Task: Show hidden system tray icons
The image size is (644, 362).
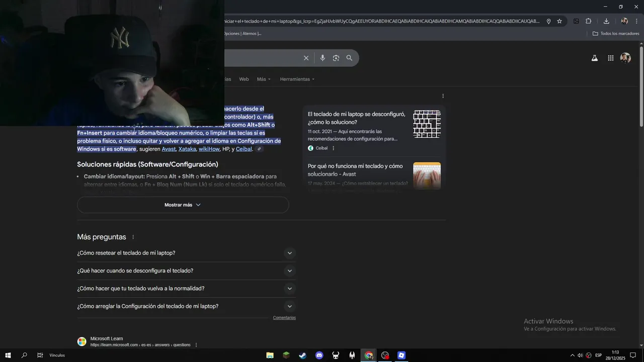Action: (572, 355)
